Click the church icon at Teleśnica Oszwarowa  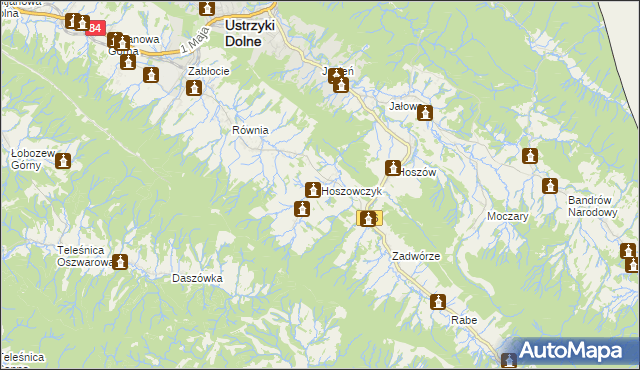click(120, 262)
